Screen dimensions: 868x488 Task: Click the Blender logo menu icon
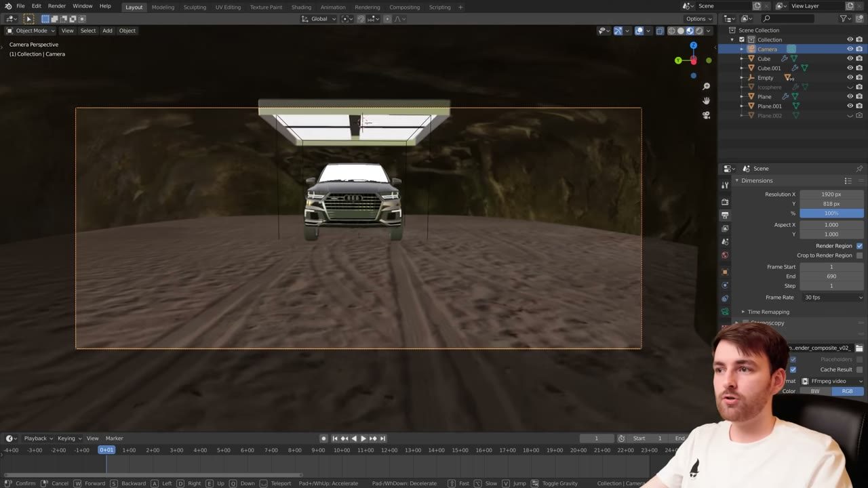(x=7, y=6)
